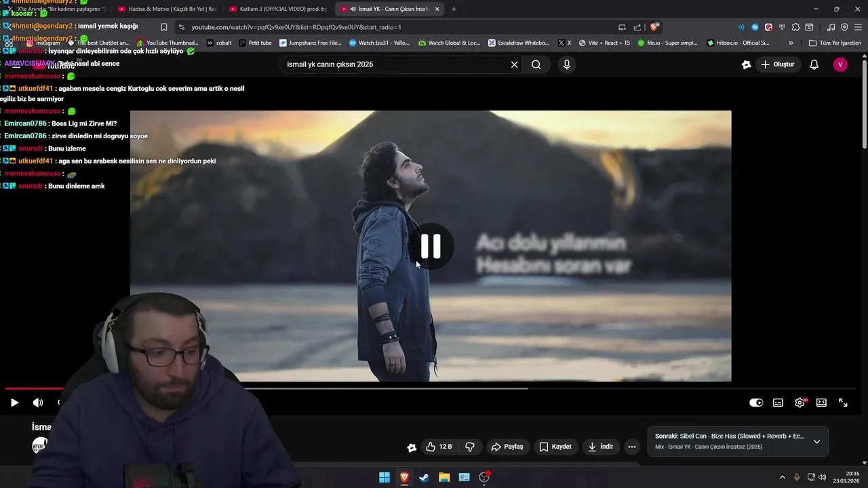Dislike the video with thumbs down

coord(470,447)
